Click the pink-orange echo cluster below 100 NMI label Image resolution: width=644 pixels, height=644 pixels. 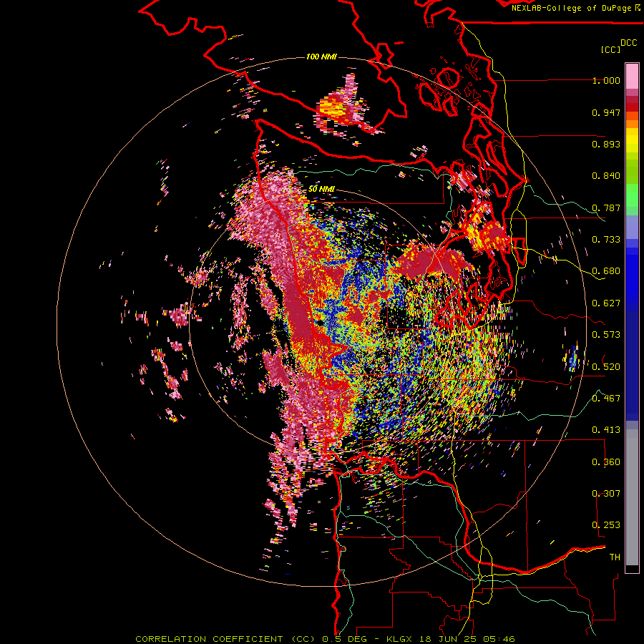point(340,106)
